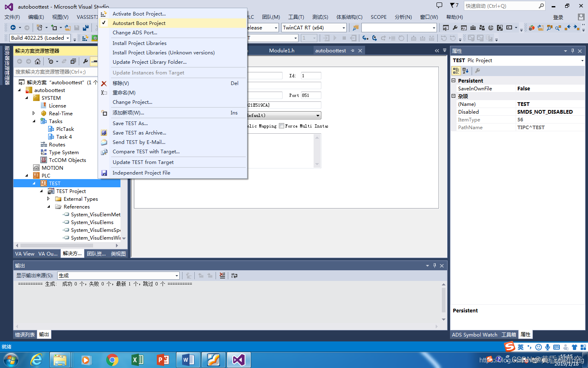Screen dimensions: 588x368
Task: Toggle Autostart Boot Project checkmark item
Action: [x=173, y=23]
